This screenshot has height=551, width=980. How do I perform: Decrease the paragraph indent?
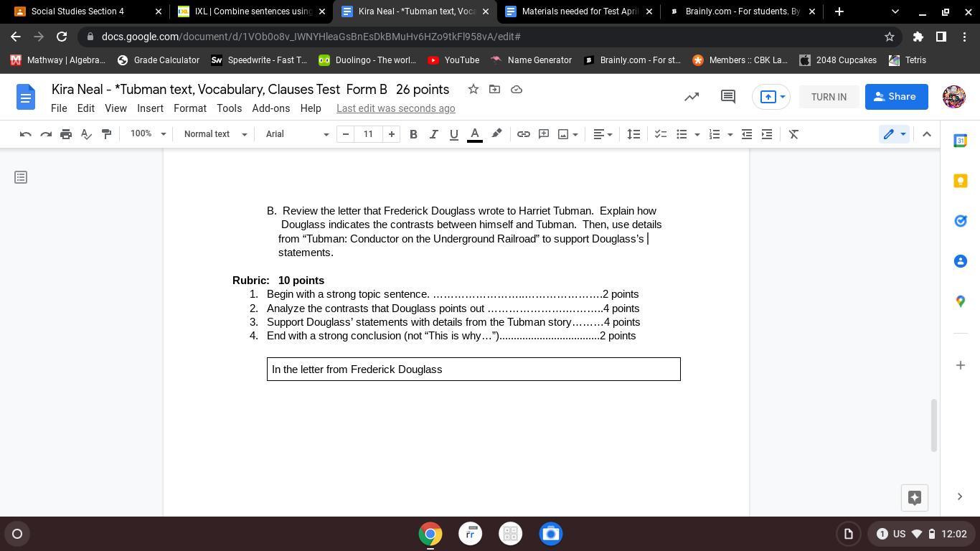coord(747,134)
